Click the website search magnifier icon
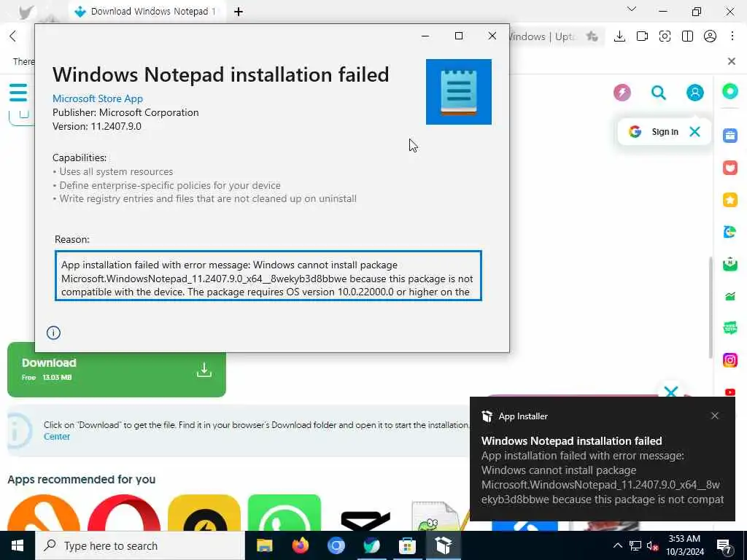The height and width of the screenshot is (560, 747). click(659, 93)
